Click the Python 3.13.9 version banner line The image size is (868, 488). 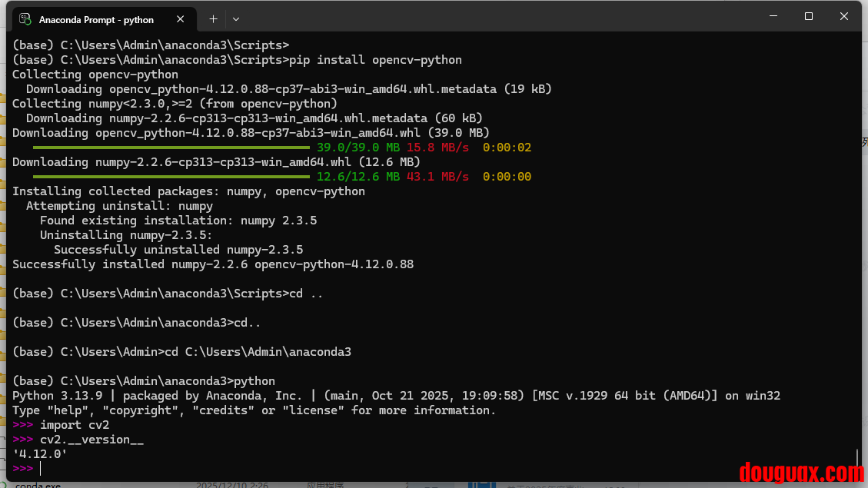pyautogui.click(x=396, y=396)
